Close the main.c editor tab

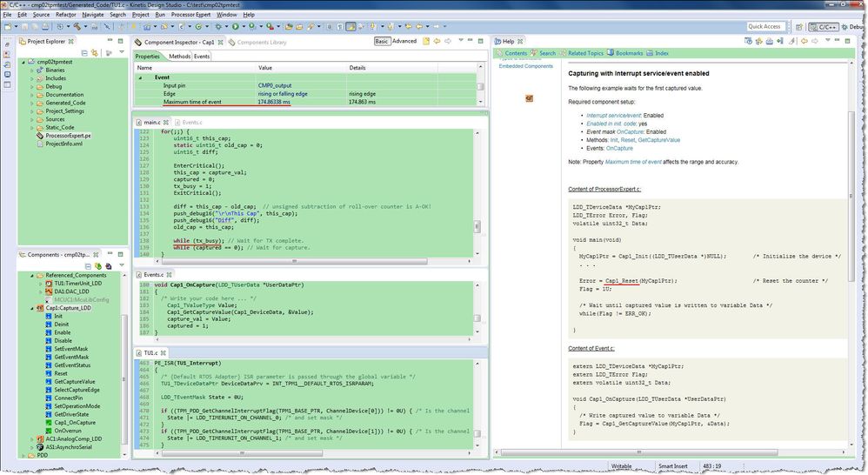165,123
